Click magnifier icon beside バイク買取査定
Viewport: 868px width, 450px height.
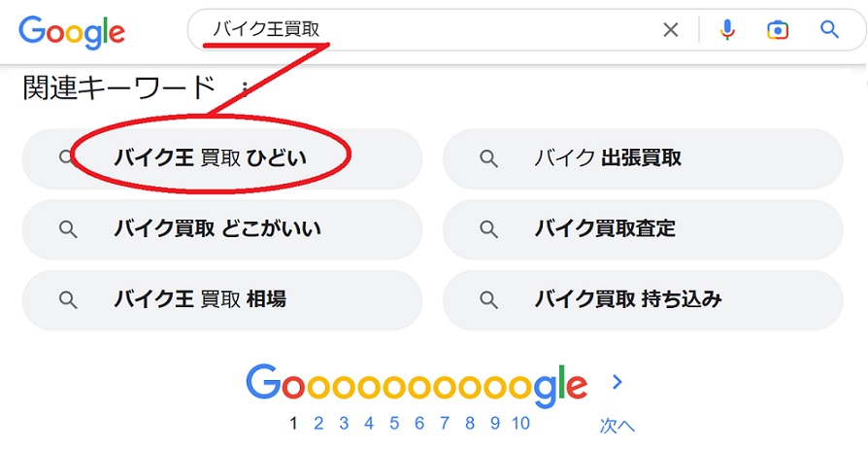click(488, 228)
